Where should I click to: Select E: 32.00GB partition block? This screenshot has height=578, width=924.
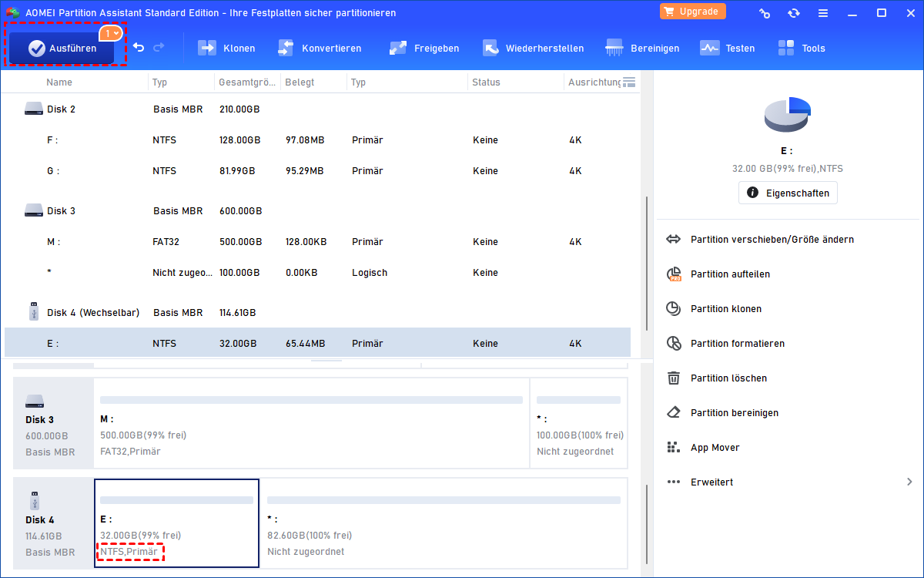pos(176,523)
